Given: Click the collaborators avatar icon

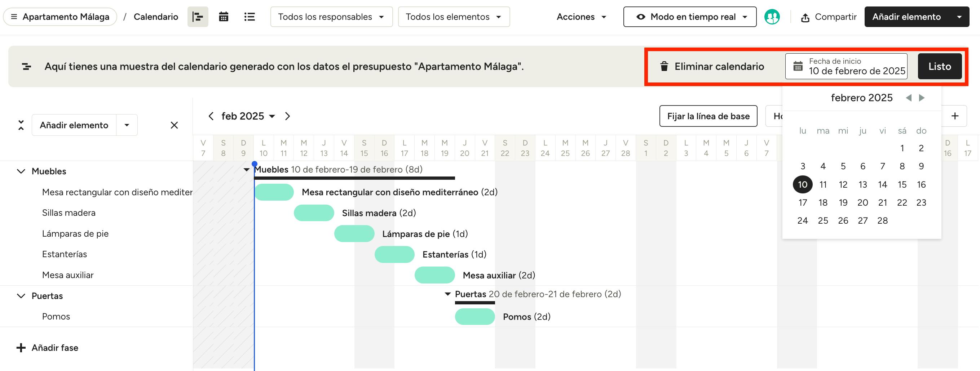Looking at the screenshot, I should click(772, 17).
